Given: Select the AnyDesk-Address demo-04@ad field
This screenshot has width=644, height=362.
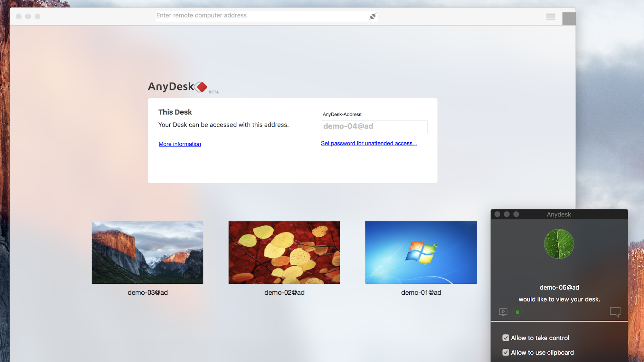Looking at the screenshot, I should (374, 127).
